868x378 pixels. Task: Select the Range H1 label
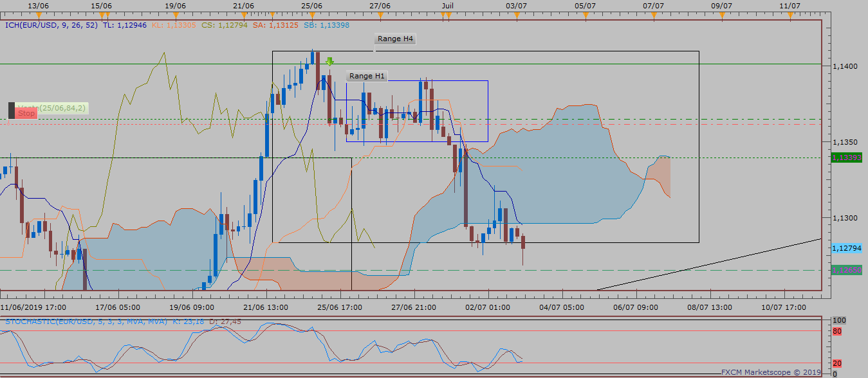point(367,76)
